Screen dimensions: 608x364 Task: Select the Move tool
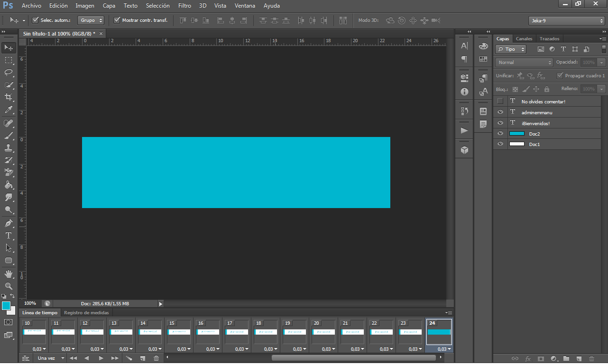pos(9,47)
